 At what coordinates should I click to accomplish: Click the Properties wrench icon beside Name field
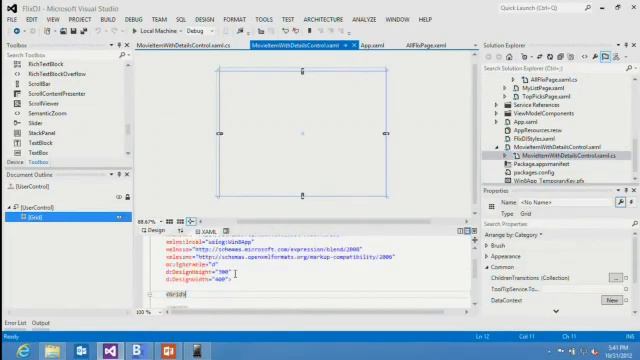point(620,202)
